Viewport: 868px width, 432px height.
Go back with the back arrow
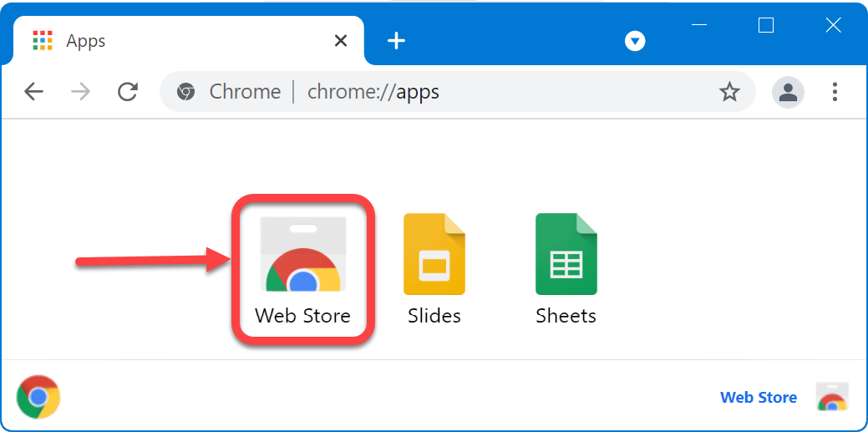[x=33, y=92]
